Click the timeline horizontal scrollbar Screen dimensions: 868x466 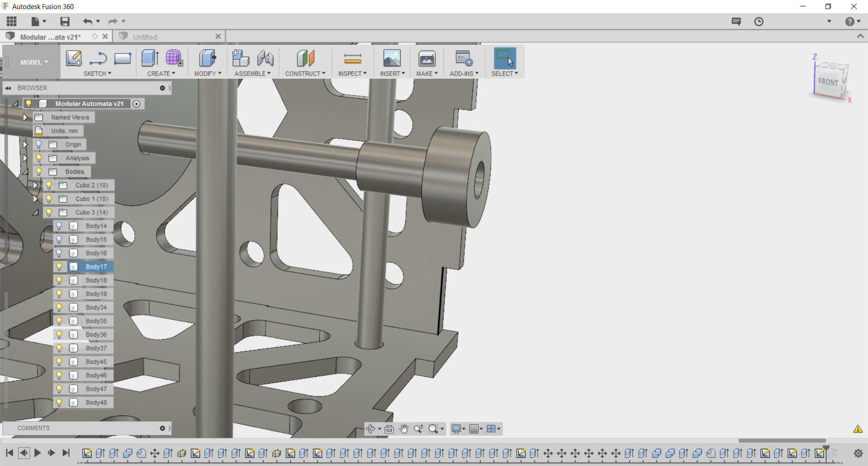pyautogui.click(x=782, y=441)
